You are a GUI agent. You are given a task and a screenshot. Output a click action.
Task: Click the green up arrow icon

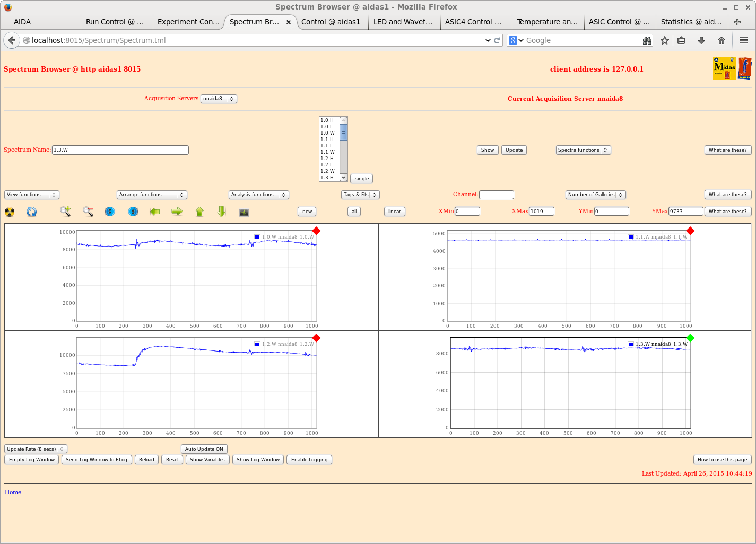[199, 212]
